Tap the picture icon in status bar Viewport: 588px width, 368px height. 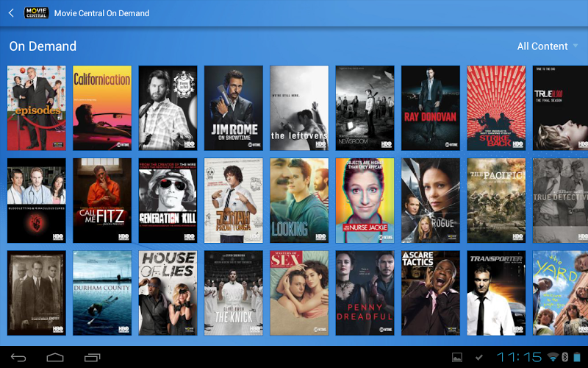[x=457, y=358]
